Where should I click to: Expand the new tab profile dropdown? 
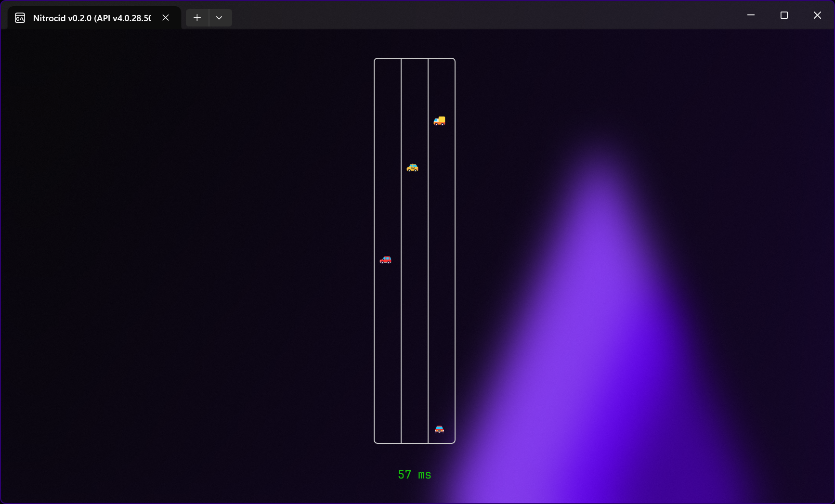tap(219, 18)
